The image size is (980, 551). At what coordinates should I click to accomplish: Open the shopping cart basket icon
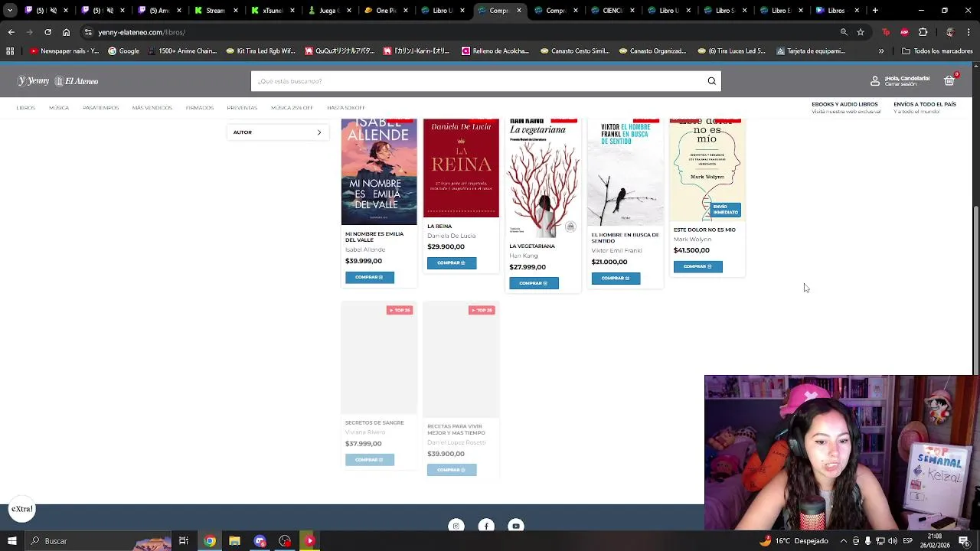(x=949, y=80)
